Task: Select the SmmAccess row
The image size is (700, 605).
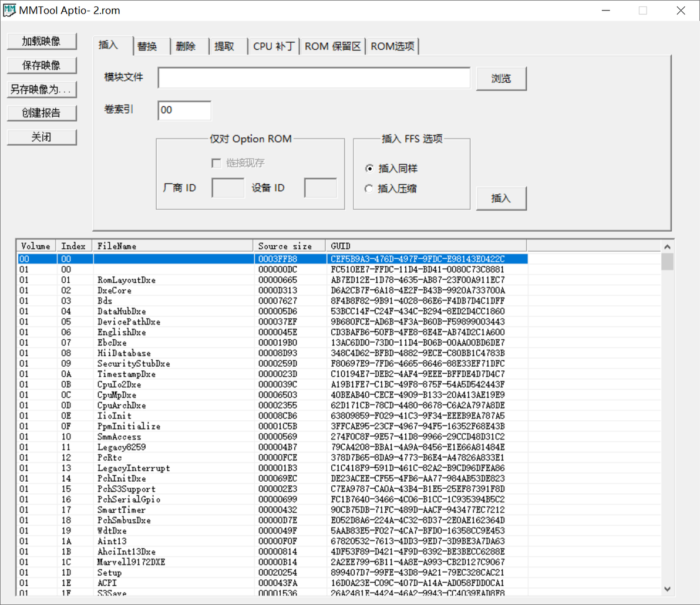Action: (272, 437)
